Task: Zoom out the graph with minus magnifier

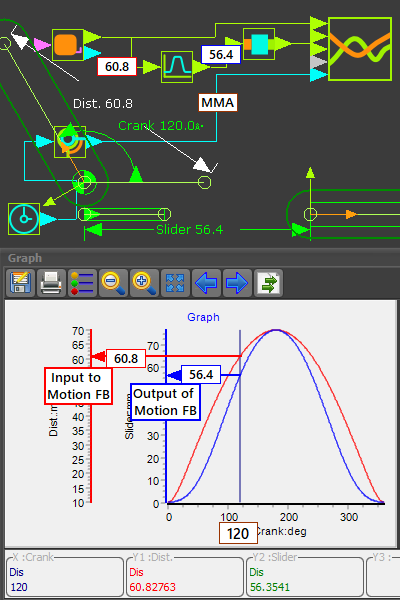Action: [x=113, y=283]
